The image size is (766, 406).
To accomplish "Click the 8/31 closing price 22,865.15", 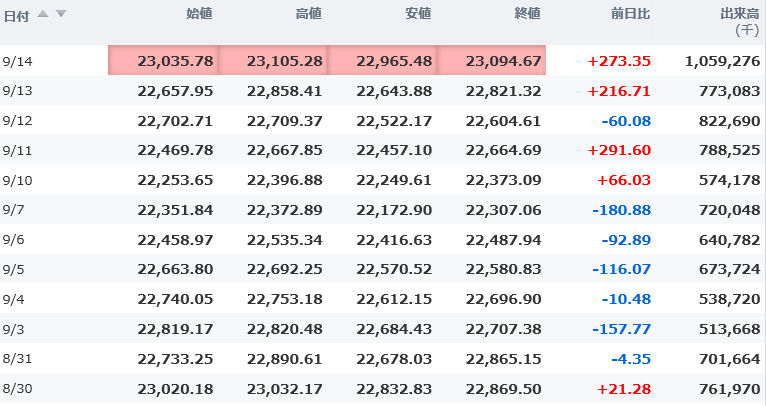I will point(503,359).
